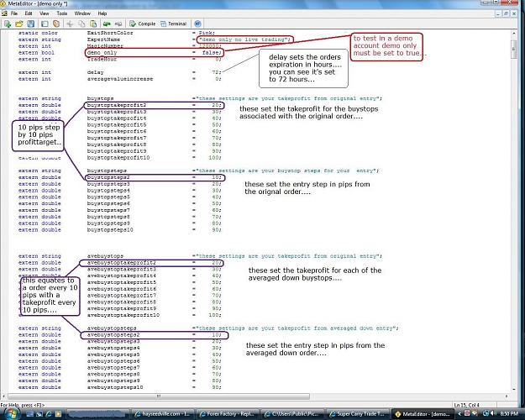525x420 pixels.
Task: Click the "demo only no live trading" string
Action: click(244, 39)
